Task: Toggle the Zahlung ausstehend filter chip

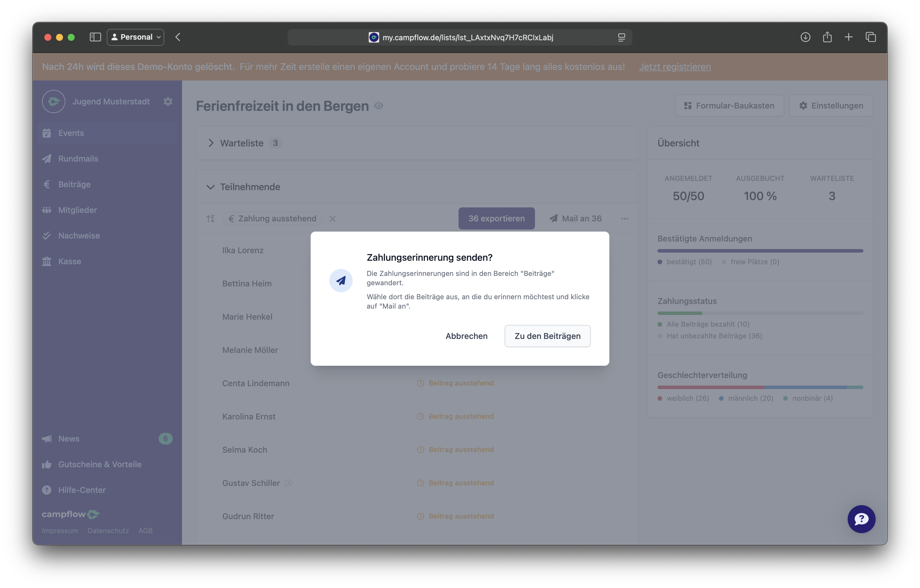Action: [x=272, y=218]
